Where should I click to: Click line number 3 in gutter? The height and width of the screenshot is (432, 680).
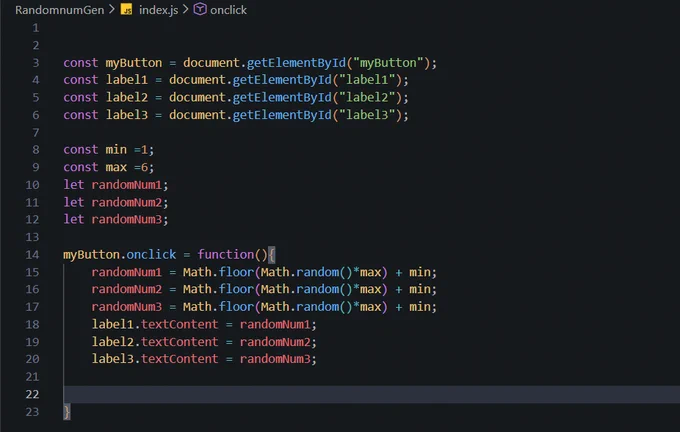[x=36, y=63]
